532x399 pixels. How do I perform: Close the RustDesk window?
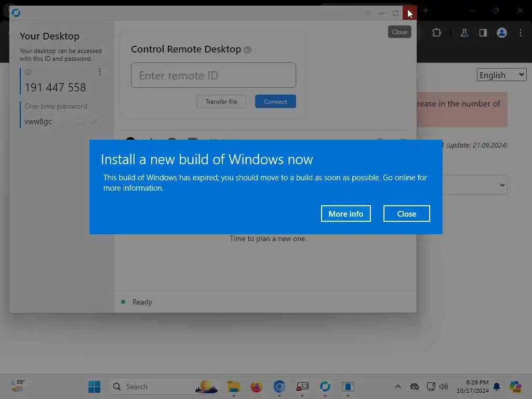[x=410, y=13]
